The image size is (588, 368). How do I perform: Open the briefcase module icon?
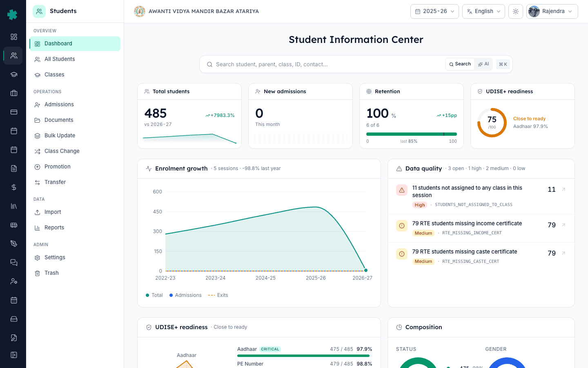click(14, 93)
